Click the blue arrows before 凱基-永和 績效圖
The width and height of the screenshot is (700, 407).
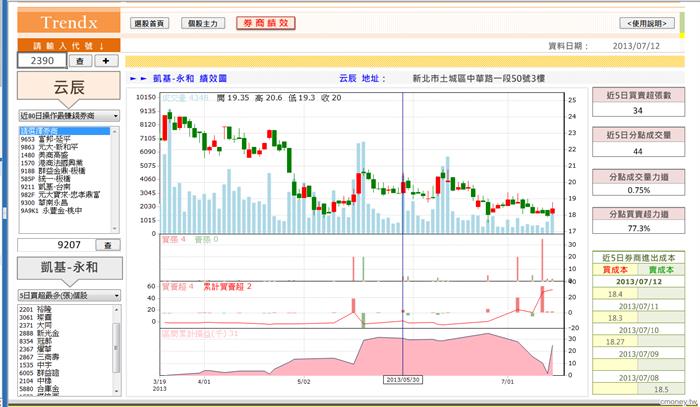click(x=138, y=79)
